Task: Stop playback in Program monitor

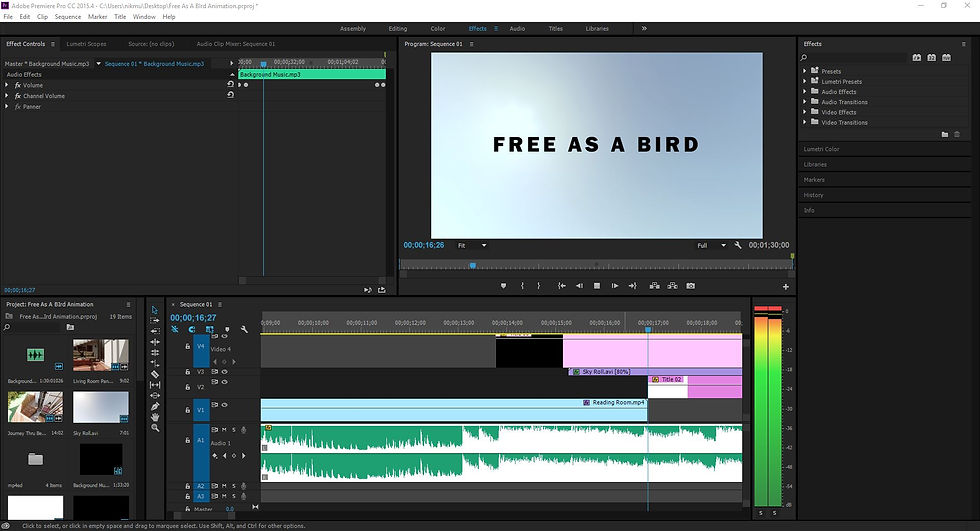Action: tap(597, 285)
